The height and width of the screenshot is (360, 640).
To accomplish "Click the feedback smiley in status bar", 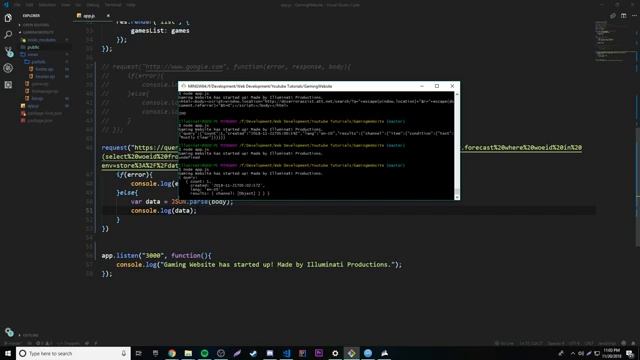I will pos(623,343).
